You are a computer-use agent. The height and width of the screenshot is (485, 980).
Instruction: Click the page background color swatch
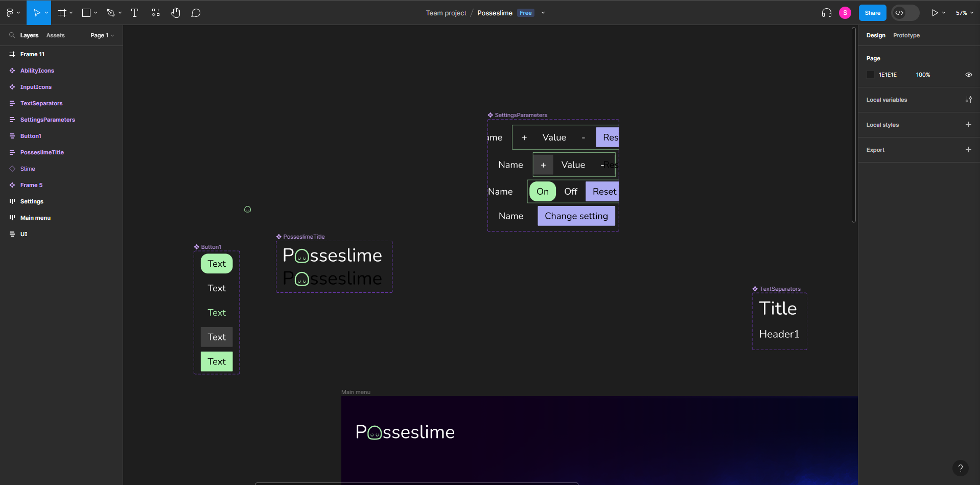871,75
